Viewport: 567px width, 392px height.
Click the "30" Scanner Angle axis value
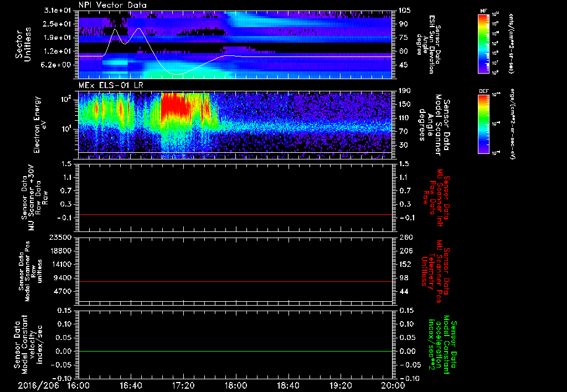coord(403,145)
